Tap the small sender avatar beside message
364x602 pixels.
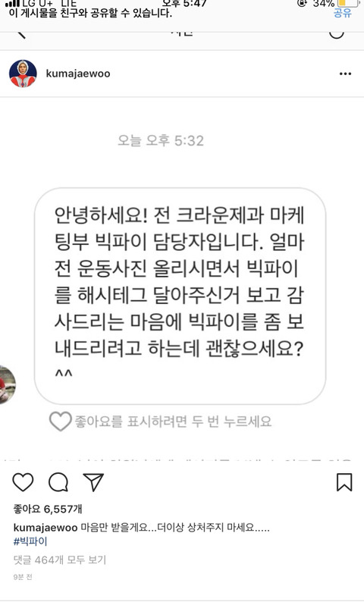[x=8, y=384]
